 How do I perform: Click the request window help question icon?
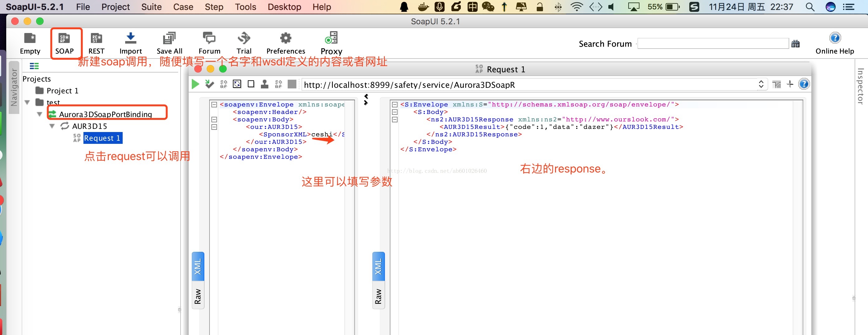pos(804,84)
